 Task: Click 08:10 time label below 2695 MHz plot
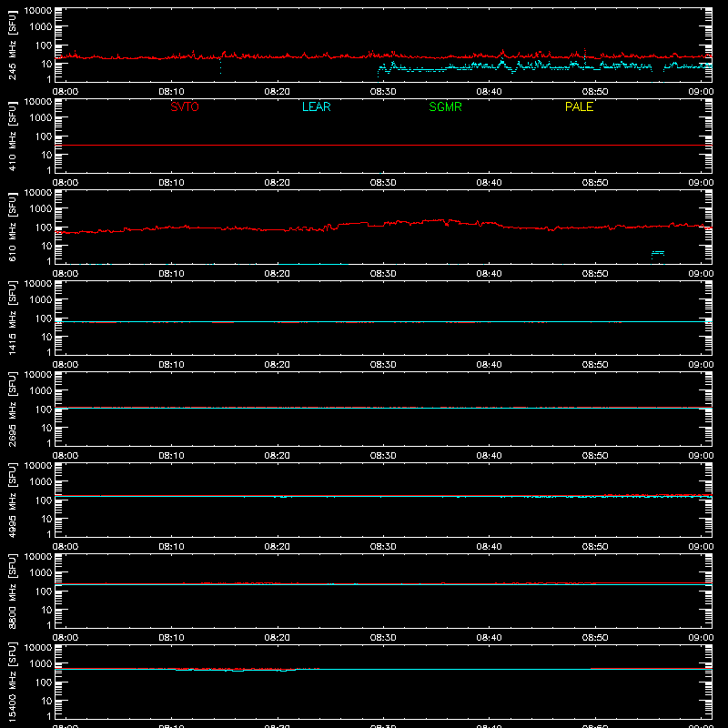point(171,456)
